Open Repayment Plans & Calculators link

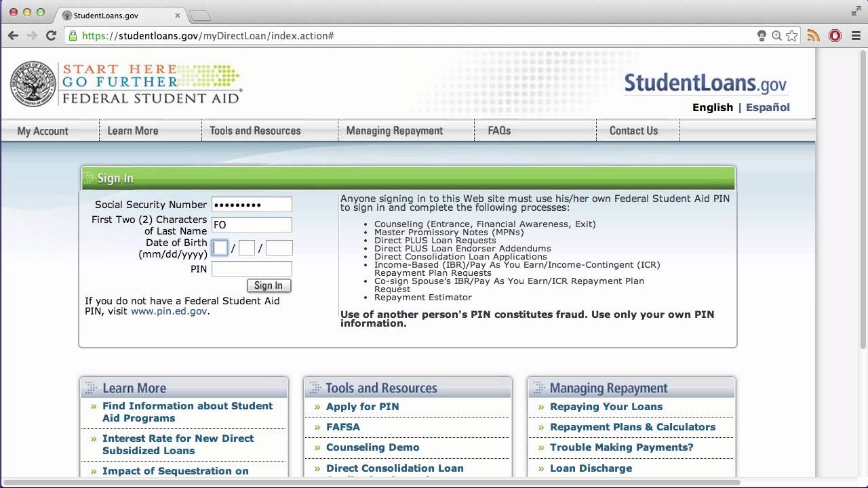[x=633, y=427]
